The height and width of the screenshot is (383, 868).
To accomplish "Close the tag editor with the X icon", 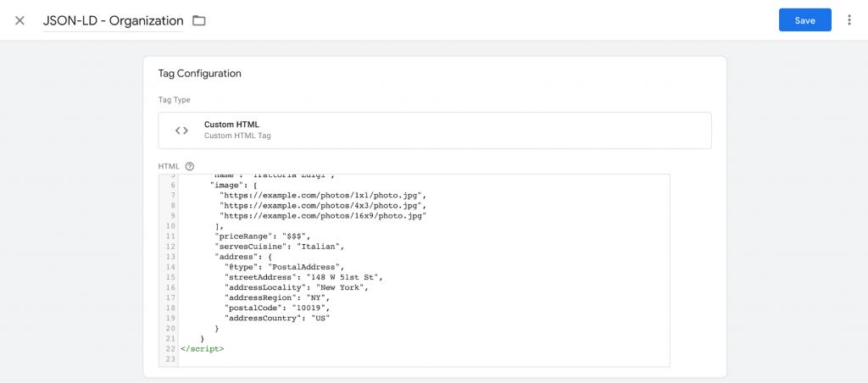I will click(20, 20).
